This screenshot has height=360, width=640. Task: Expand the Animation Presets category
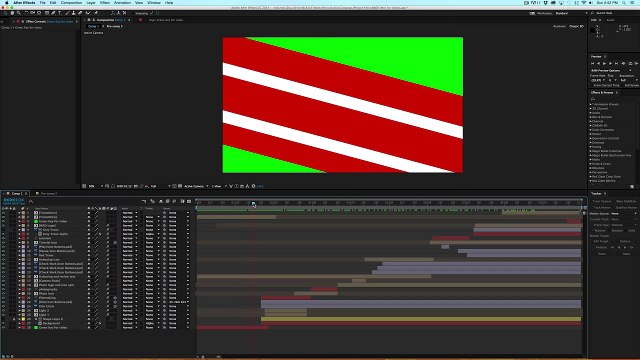coord(591,104)
